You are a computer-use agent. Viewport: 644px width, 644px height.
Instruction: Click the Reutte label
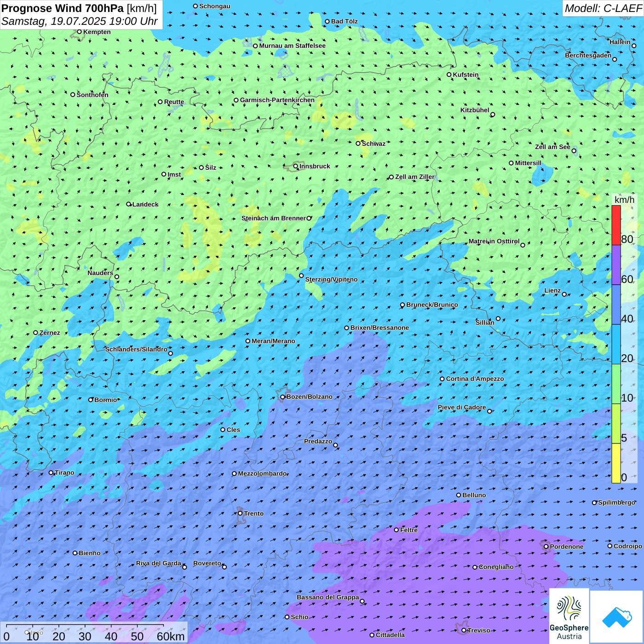[x=174, y=102]
